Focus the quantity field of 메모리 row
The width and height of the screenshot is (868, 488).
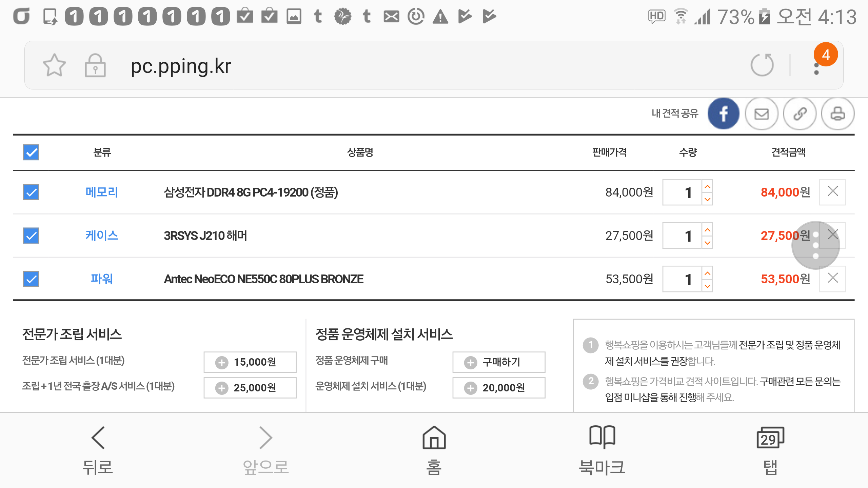click(682, 192)
